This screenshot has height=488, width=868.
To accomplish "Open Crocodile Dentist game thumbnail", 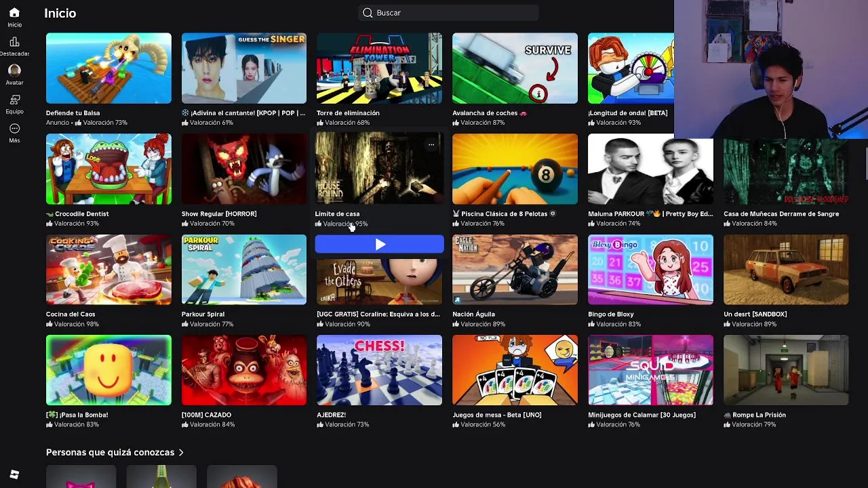I will click(x=108, y=169).
